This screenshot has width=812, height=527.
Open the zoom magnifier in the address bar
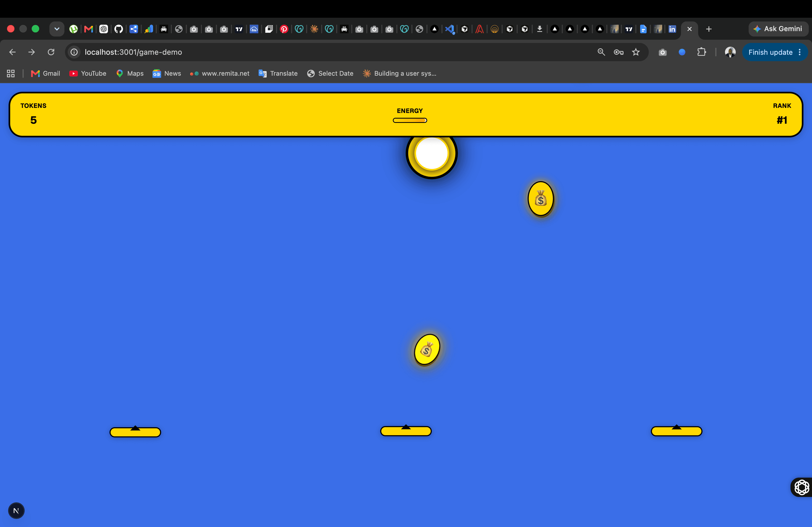[x=601, y=52]
